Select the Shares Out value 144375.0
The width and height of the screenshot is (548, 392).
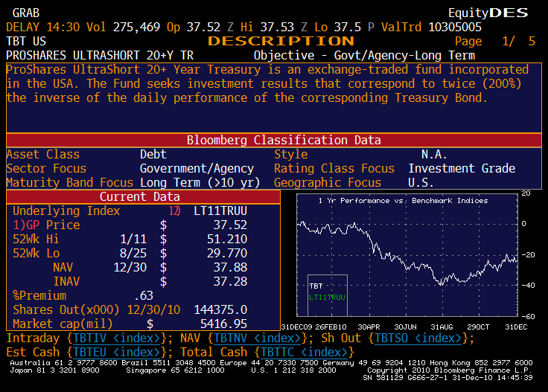[220, 309]
